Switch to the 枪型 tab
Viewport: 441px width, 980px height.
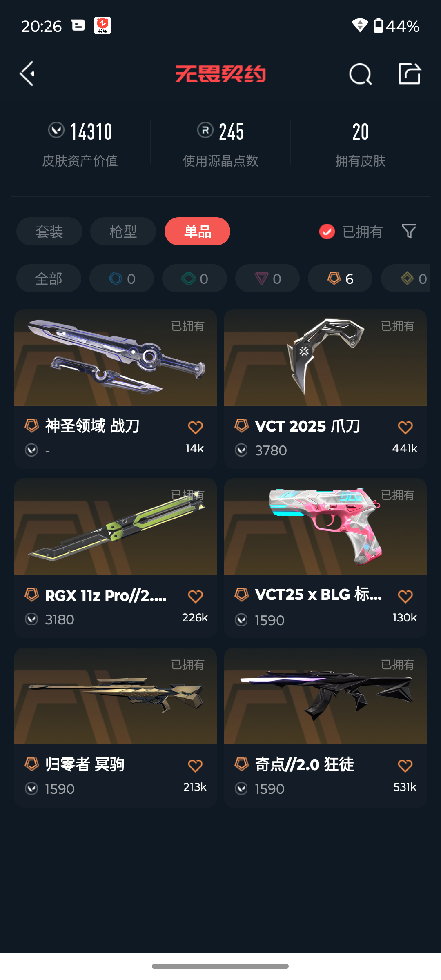(x=123, y=232)
